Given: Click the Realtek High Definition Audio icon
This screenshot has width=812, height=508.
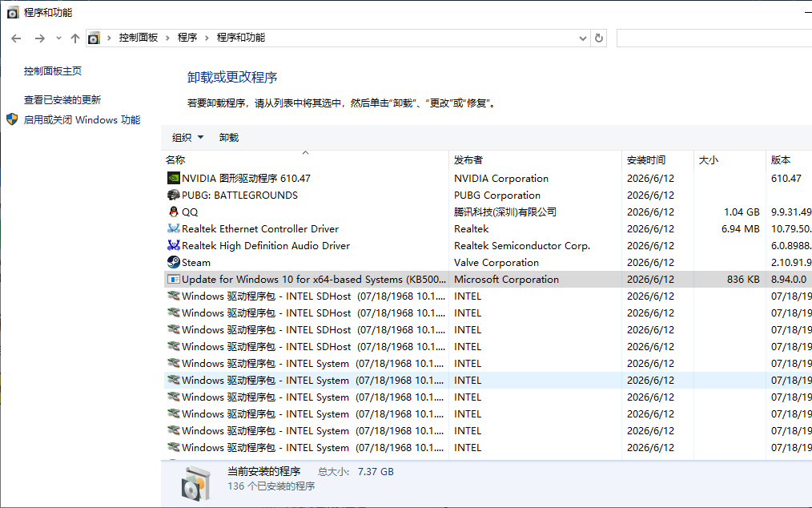Looking at the screenshot, I should tap(174, 246).
